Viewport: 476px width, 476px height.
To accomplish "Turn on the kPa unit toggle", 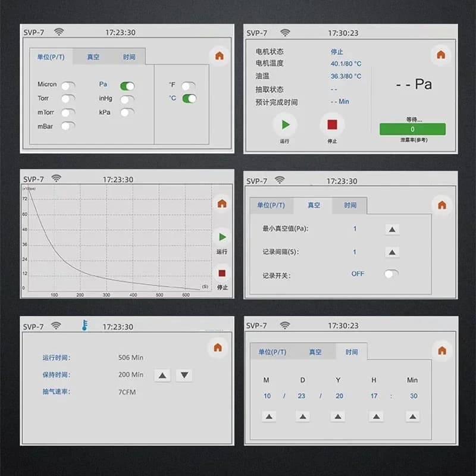I will tap(127, 112).
